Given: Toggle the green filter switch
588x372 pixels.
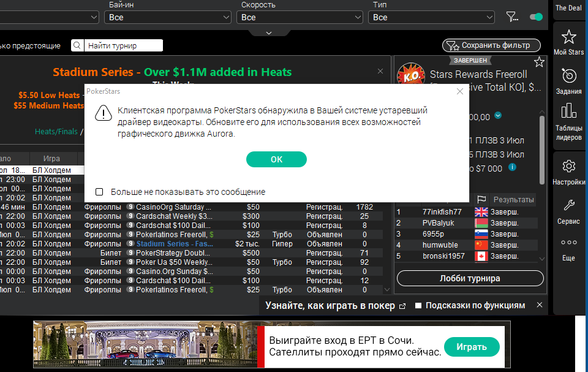Looking at the screenshot, I should pyautogui.click(x=536, y=17).
